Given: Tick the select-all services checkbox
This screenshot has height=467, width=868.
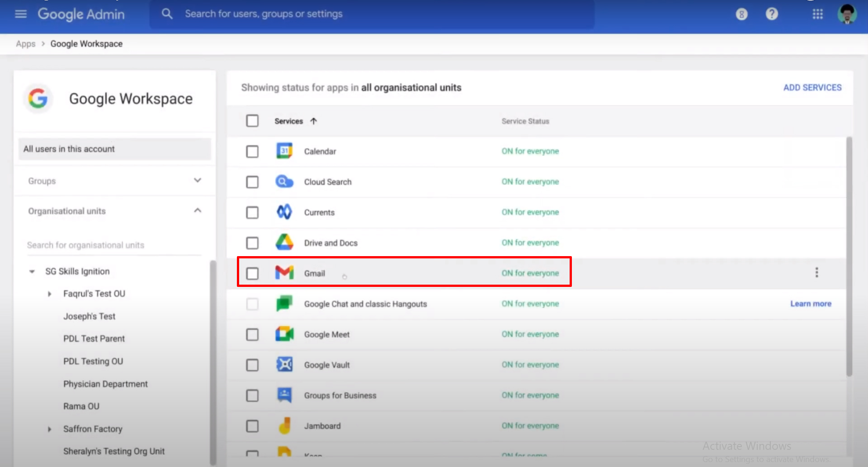Looking at the screenshot, I should pyautogui.click(x=252, y=121).
